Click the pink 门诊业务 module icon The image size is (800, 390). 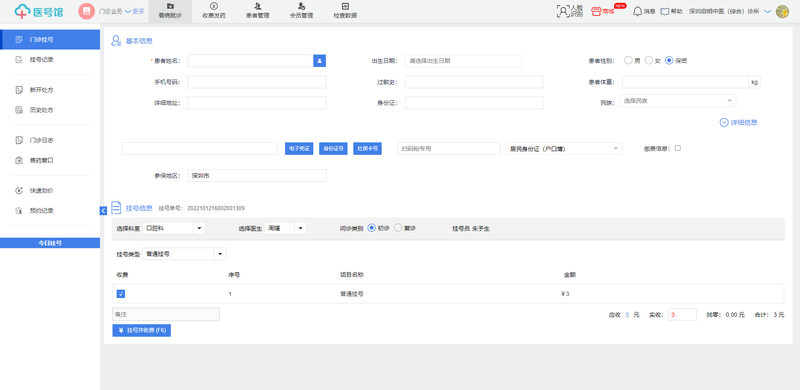click(x=87, y=11)
